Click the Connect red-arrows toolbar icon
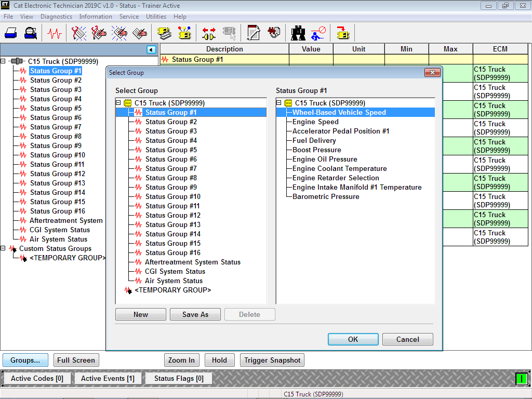532x399 pixels. [209, 32]
